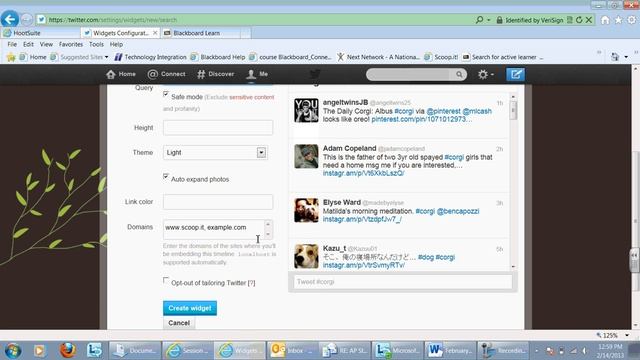Open the Theme dropdown showing Light
This screenshot has width=640, height=360.
point(215,153)
